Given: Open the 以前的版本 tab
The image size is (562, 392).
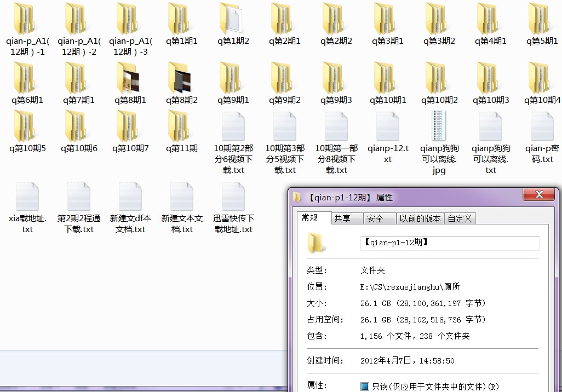Looking at the screenshot, I should (420, 218).
